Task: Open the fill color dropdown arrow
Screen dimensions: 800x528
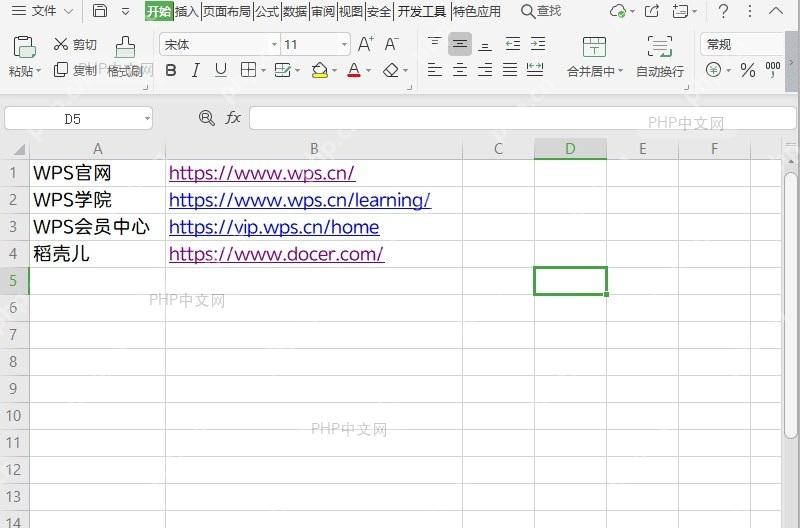Action: click(x=334, y=70)
